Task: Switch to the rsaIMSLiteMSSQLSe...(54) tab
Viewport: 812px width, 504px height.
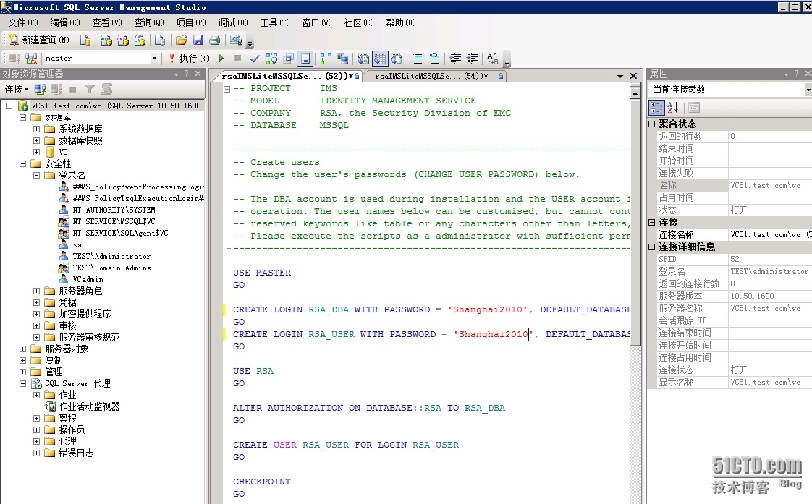Action: [434, 76]
